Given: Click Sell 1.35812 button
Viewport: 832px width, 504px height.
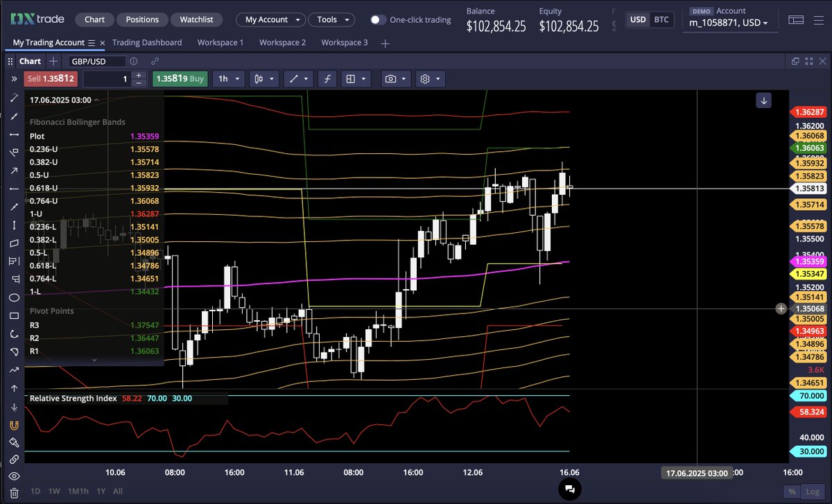Looking at the screenshot, I should pyautogui.click(x=51, y=79).
